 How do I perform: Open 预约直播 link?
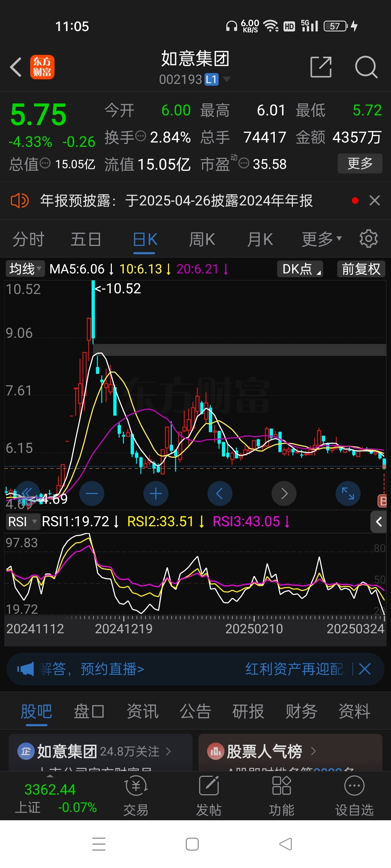[112, 669]
